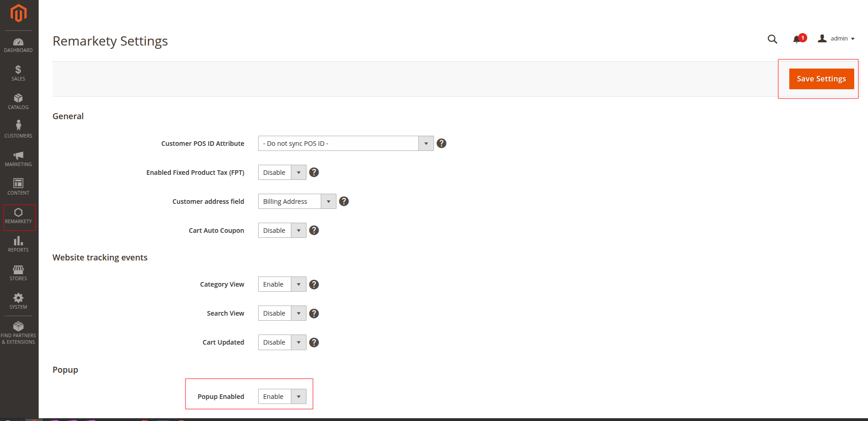Image resolution: width=868 pixels, height=421 pixels.
Task: Click the Popup Enabled label
Action: point(221,397)
